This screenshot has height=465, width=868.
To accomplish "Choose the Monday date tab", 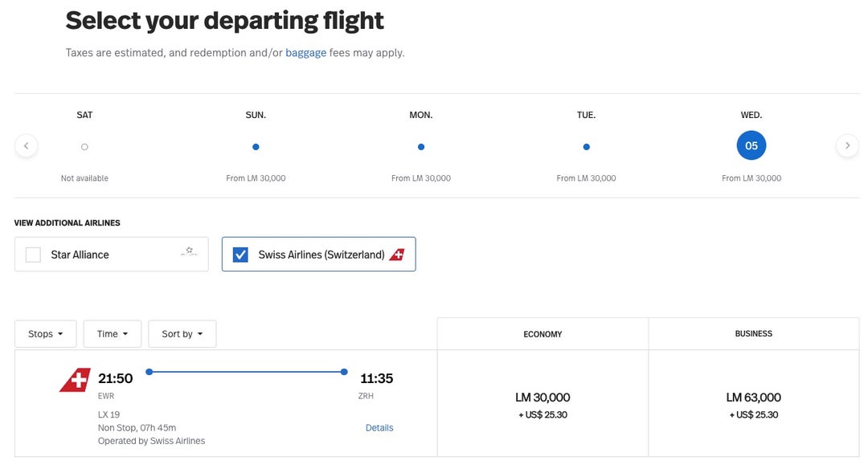I will 421,147.
